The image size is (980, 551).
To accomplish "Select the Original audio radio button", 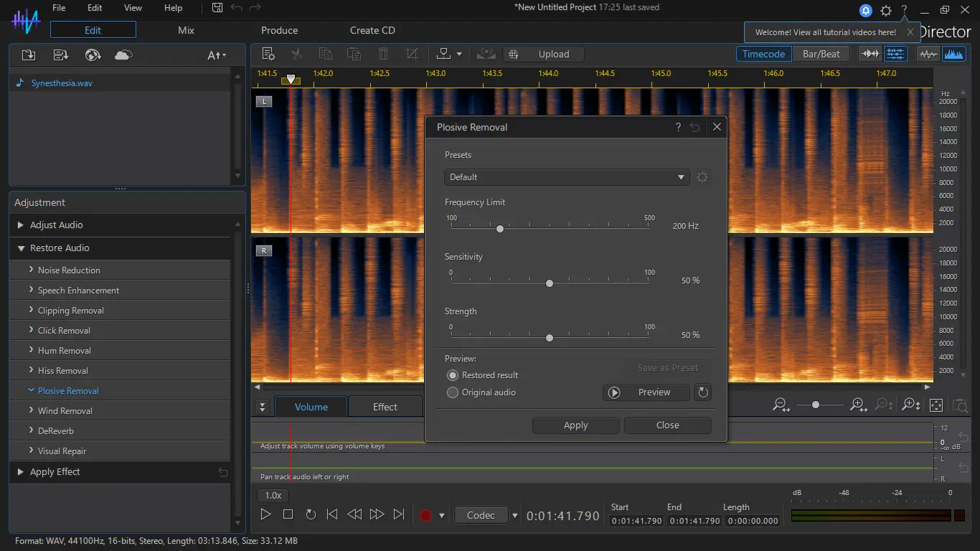I will 453,392.
